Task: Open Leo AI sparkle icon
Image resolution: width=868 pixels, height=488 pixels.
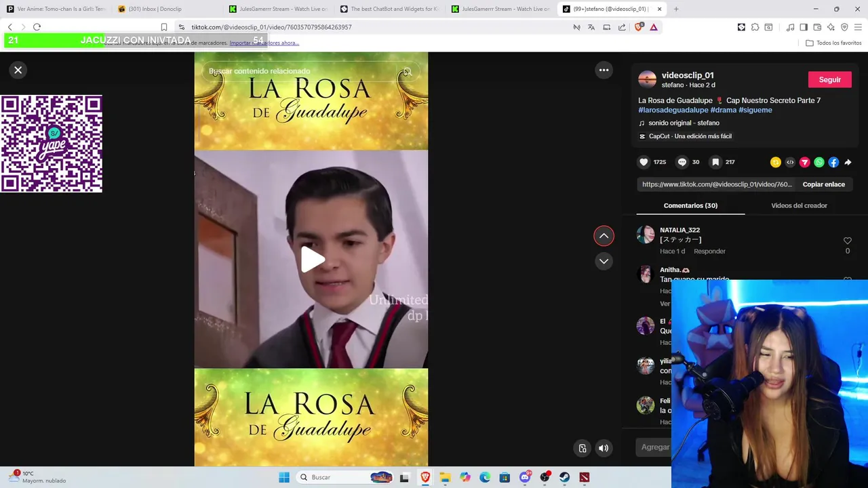Action: (831, 27)
